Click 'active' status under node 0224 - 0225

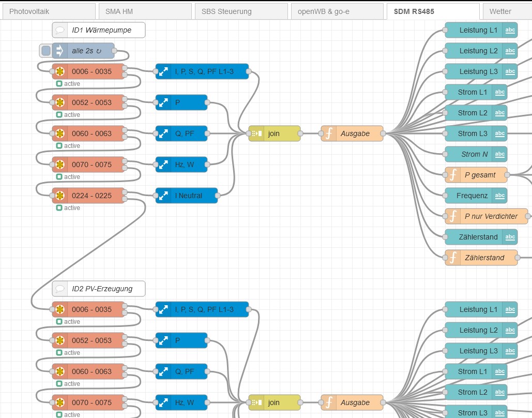tap(68, 208)
